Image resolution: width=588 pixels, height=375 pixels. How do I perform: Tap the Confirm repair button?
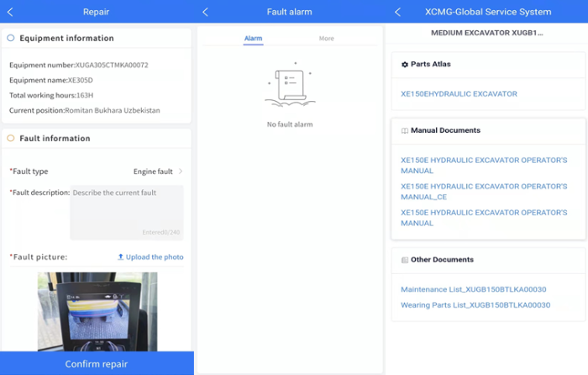point(97,363)
